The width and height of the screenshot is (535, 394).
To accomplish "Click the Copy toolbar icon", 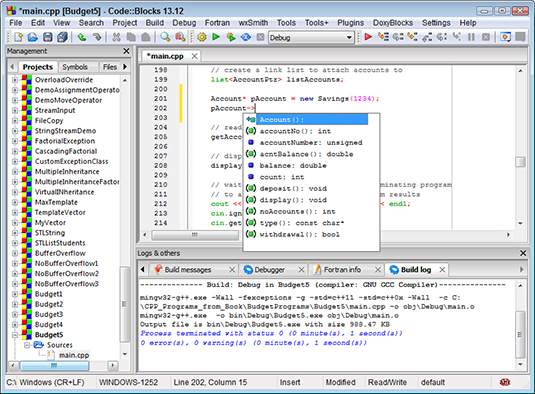I will [x=131, y=37].
